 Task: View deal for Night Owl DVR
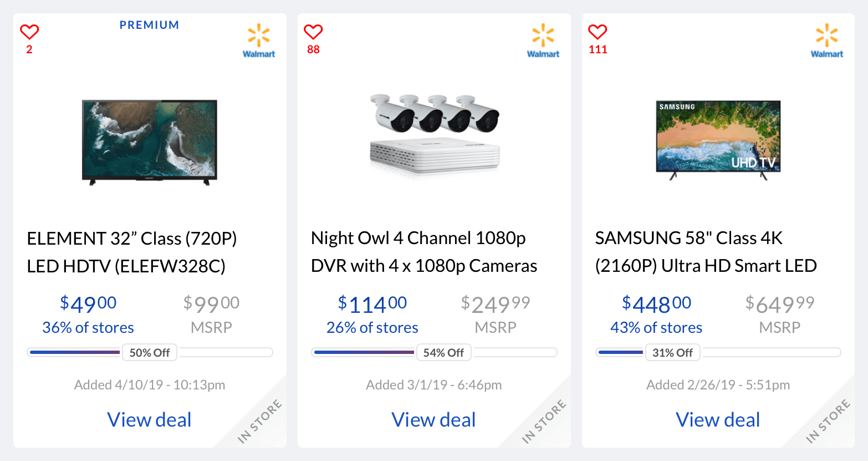[x=433, y=420]
